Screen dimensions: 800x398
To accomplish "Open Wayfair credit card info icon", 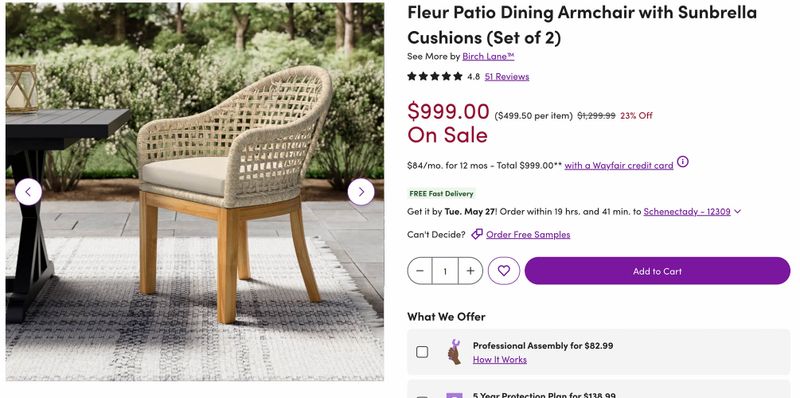I will tap(683, 162).
